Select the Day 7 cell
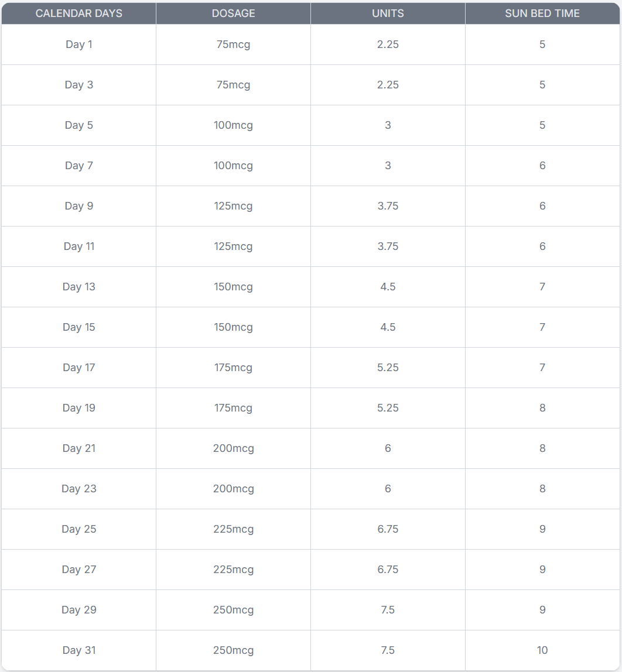 pos(79,166)
